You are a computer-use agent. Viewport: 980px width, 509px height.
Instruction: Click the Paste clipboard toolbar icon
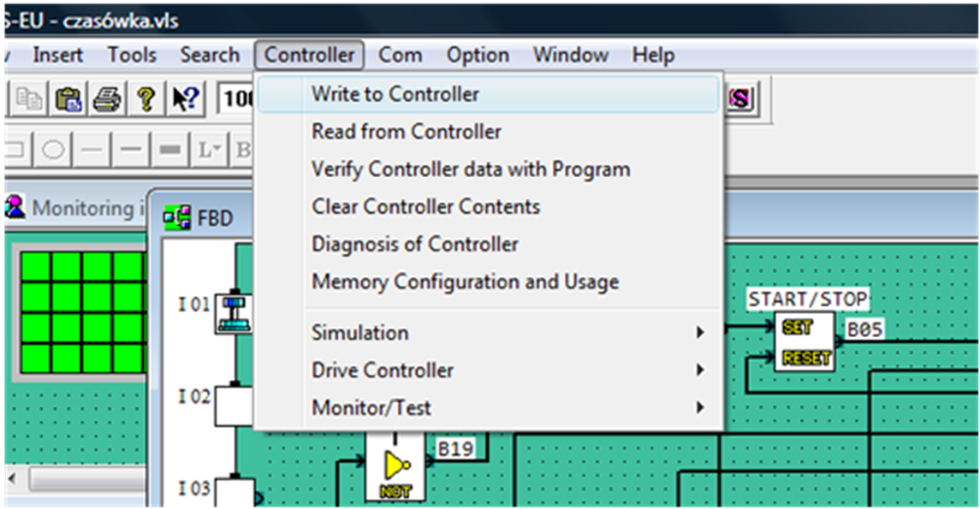click(x=68, y=98)
